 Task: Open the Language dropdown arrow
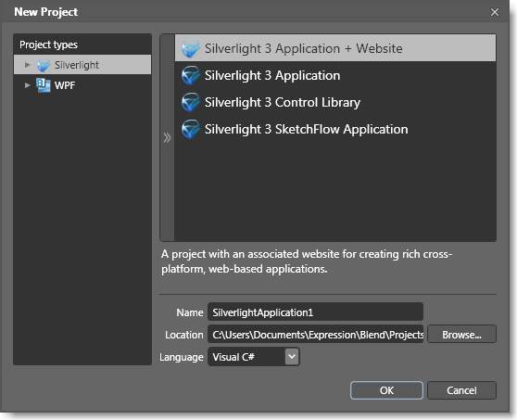click(292, 357)
